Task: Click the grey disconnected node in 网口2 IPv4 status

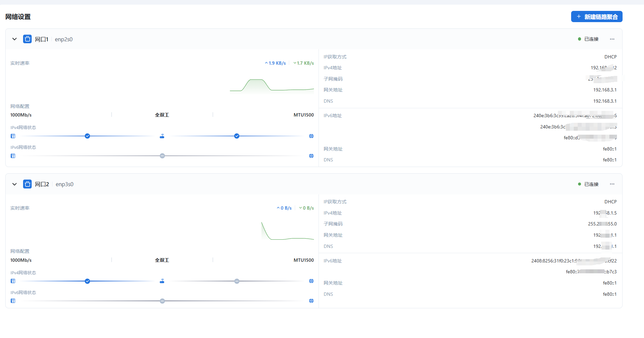Action: [x=237, y=281]
